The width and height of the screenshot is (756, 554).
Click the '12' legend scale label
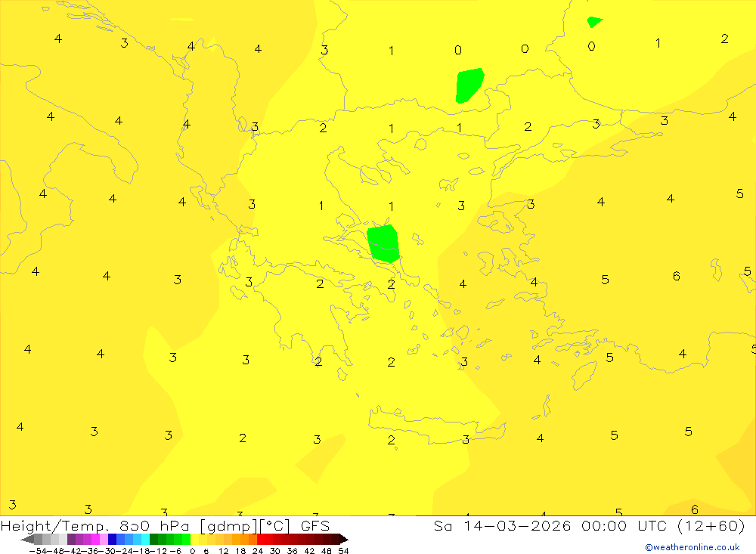tap(223, 551)
